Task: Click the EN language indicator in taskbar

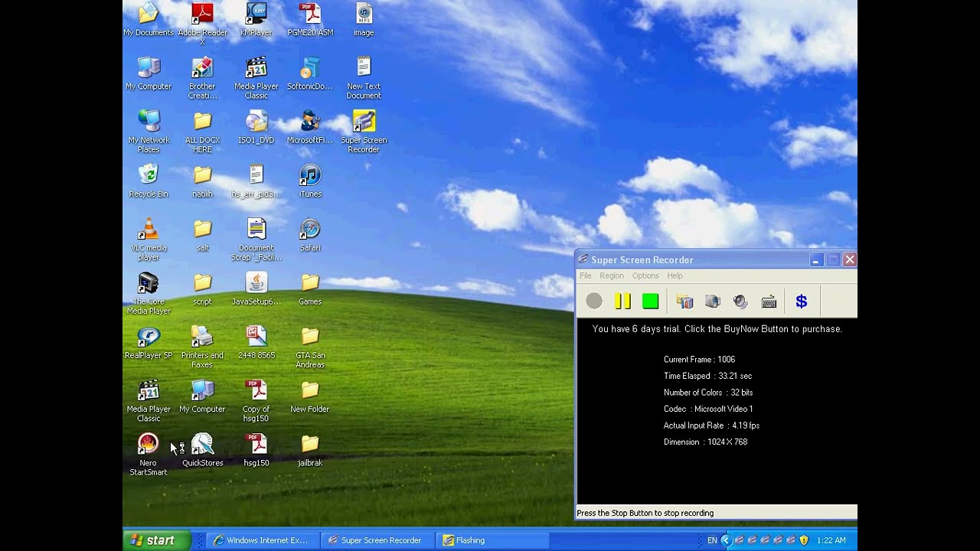Action: [712, 540]
